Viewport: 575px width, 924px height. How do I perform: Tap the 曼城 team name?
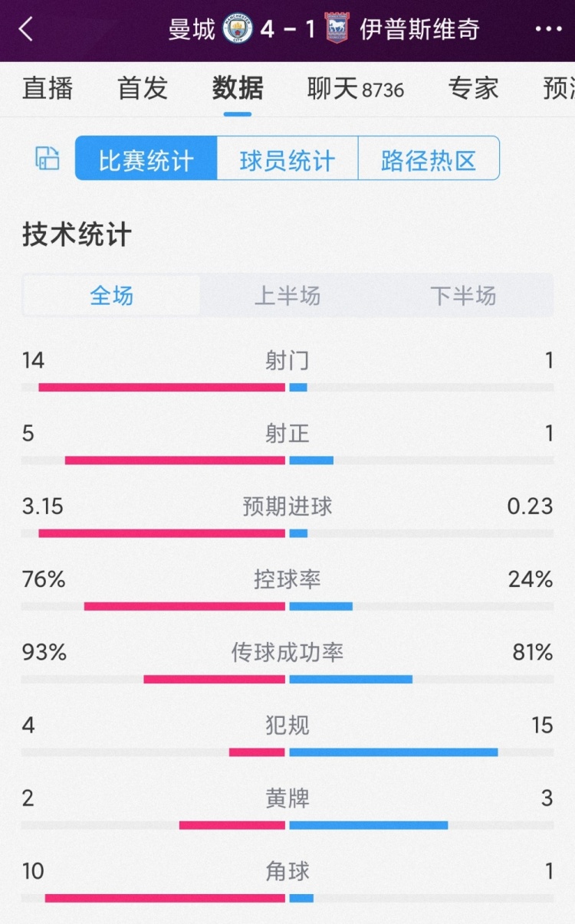point(192,29)
